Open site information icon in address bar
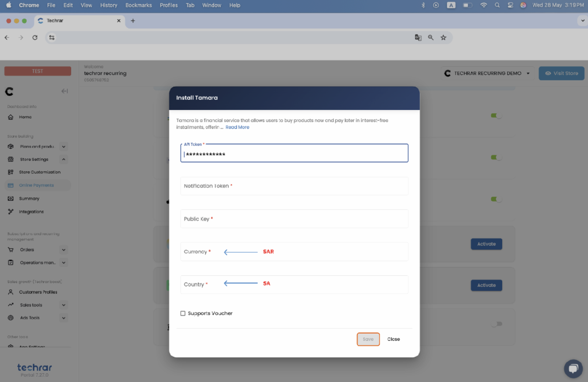The height and width of the screenshot is (382, 588). [52, 37]
